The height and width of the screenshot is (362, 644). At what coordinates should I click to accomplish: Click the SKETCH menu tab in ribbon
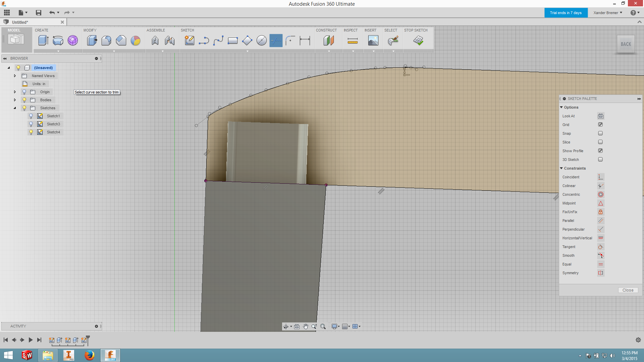coord(187,29)
